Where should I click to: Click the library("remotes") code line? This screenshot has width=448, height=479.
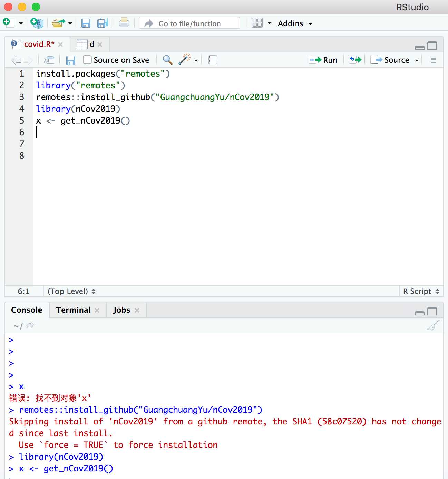pyautogui.click(x=80, y=85)
